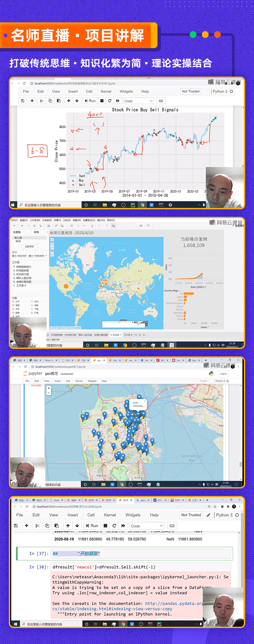Screen dimensions: 254x644
Task: Reload the page in the RSI stock notebook browser
Action: pos(24,83)
